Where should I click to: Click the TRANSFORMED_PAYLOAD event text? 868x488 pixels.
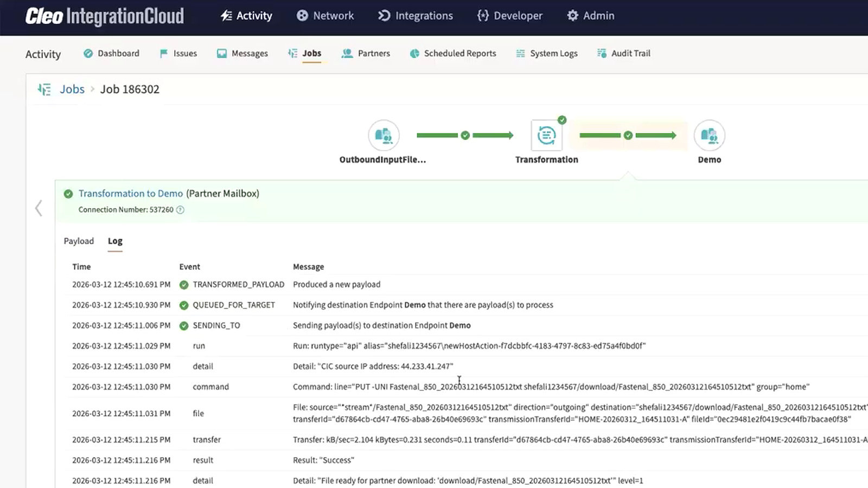point(238,285)
